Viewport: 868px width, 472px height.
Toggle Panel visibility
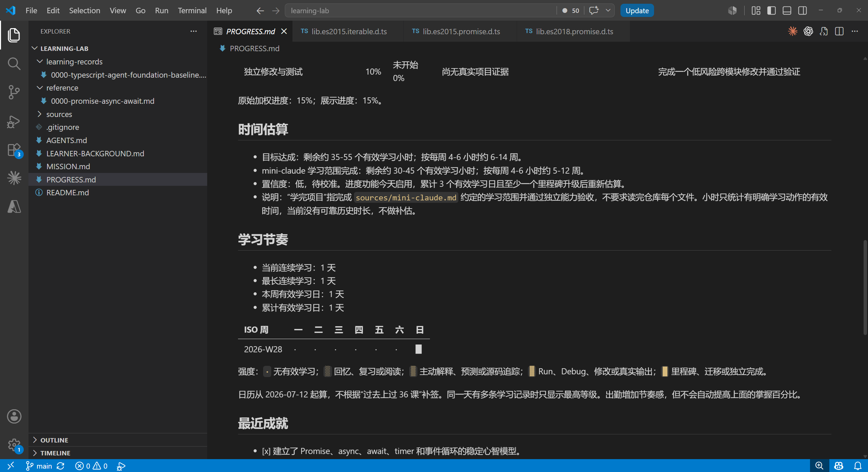787,11
